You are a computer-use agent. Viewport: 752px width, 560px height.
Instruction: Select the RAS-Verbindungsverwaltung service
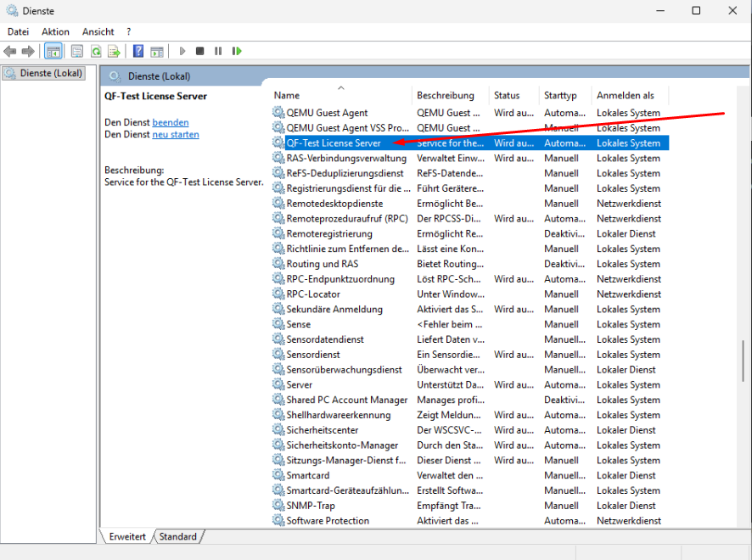(x=346, y=158)
